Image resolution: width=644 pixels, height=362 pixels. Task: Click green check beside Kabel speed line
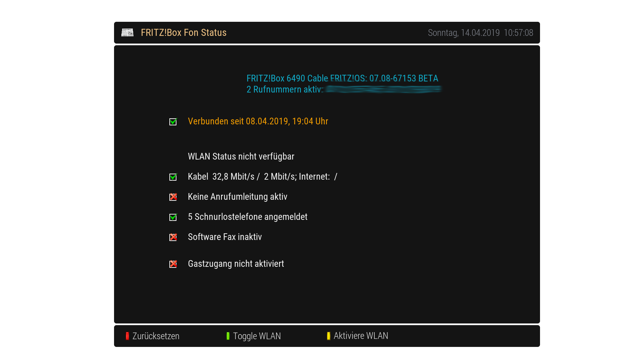point(173,177)
